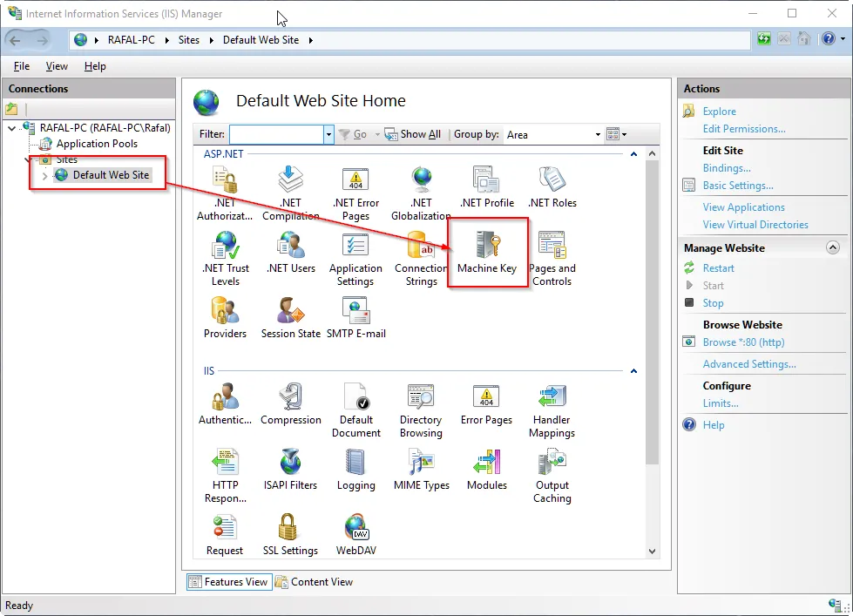Open the .NET Profile feature

tap(486, 187)
